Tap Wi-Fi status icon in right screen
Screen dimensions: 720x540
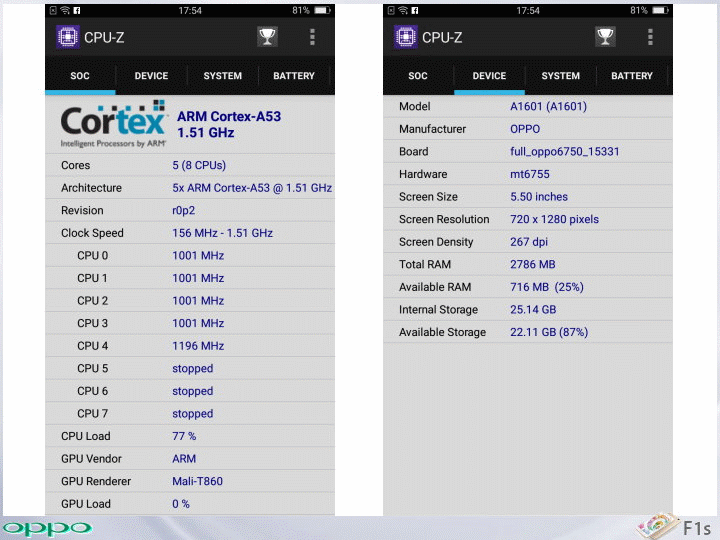[403, 10]
